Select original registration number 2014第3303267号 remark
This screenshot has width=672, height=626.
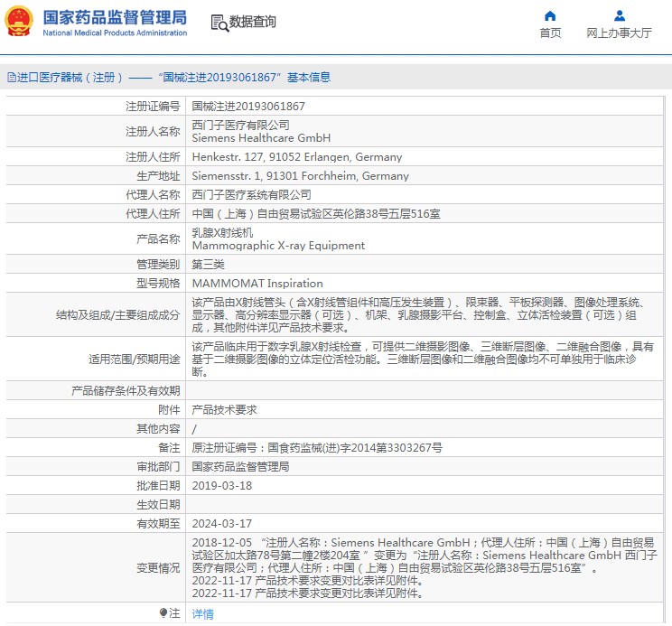click(x=317, y=448)
